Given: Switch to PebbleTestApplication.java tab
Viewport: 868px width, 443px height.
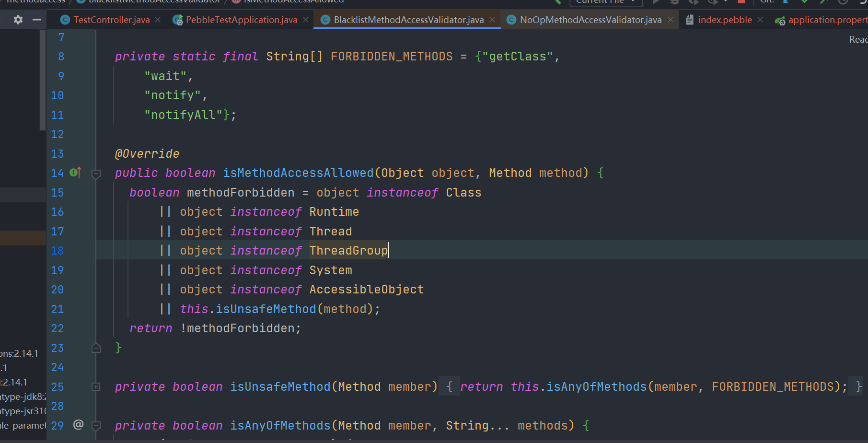Looking at the screenshot, I should (x=241, y=20).
